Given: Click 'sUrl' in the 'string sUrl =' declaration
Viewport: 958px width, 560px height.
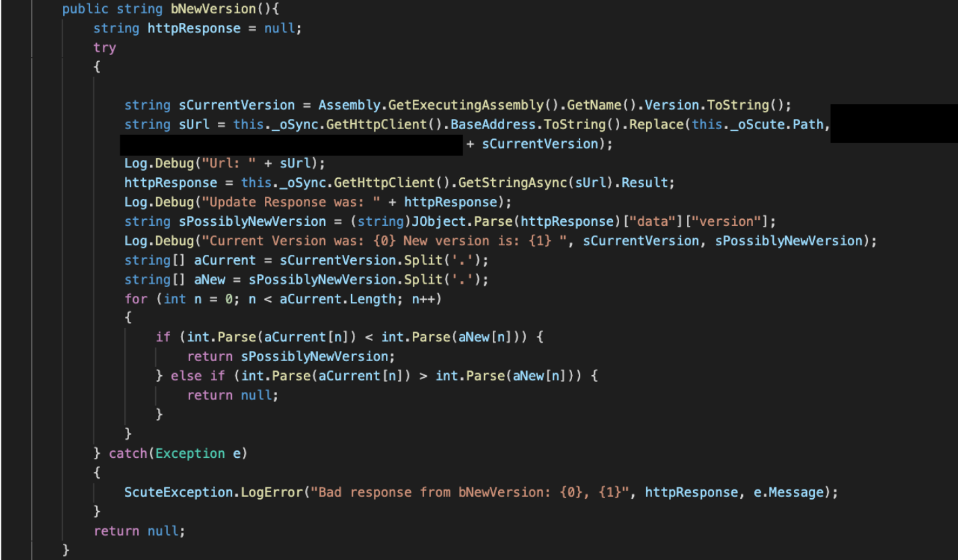Looking at the screenshot, I should [194, 125].
